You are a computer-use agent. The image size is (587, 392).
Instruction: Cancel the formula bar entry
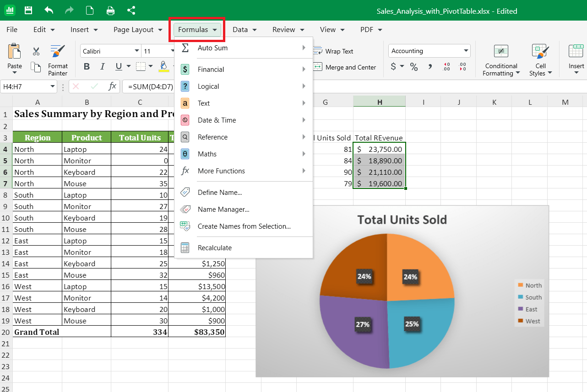pos(76,86)
